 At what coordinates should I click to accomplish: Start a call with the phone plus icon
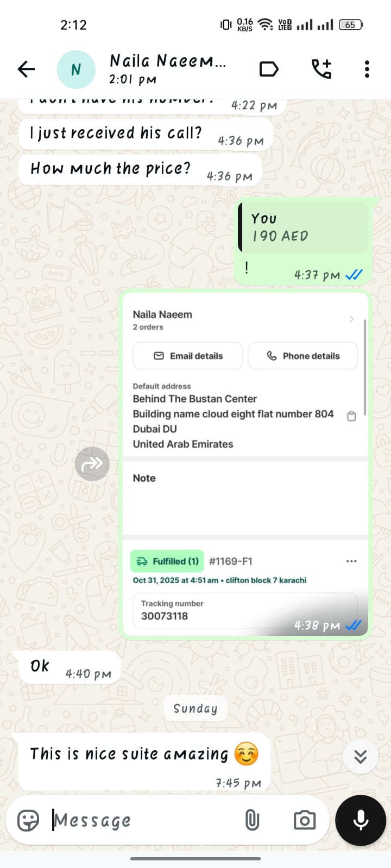[x=321, y=69]
